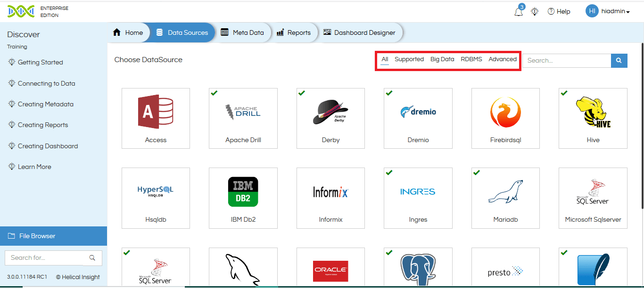The height and width of the screenshot is (289, 644).
Task: Open the File Browser
Action: [x=53, y=236]
